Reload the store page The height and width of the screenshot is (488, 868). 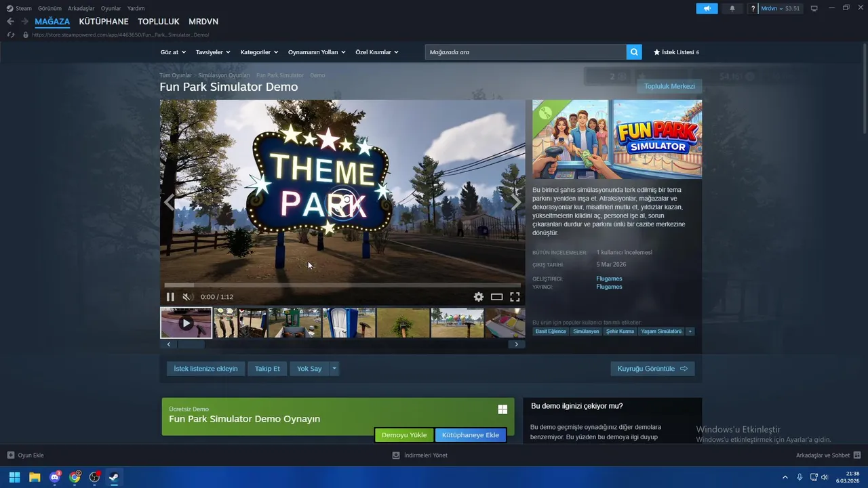coord(11,35)
